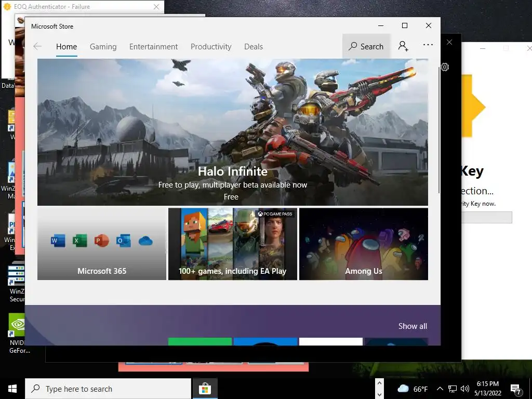Screen dimensions: 532x399
Task: Click the input field in the Key window
Action: point(487,218)
